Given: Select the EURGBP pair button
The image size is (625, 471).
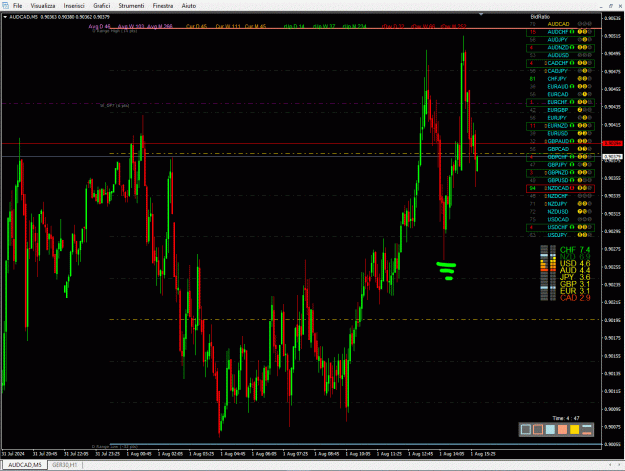Looking at the screenshot, I should [x=558, y=110].
